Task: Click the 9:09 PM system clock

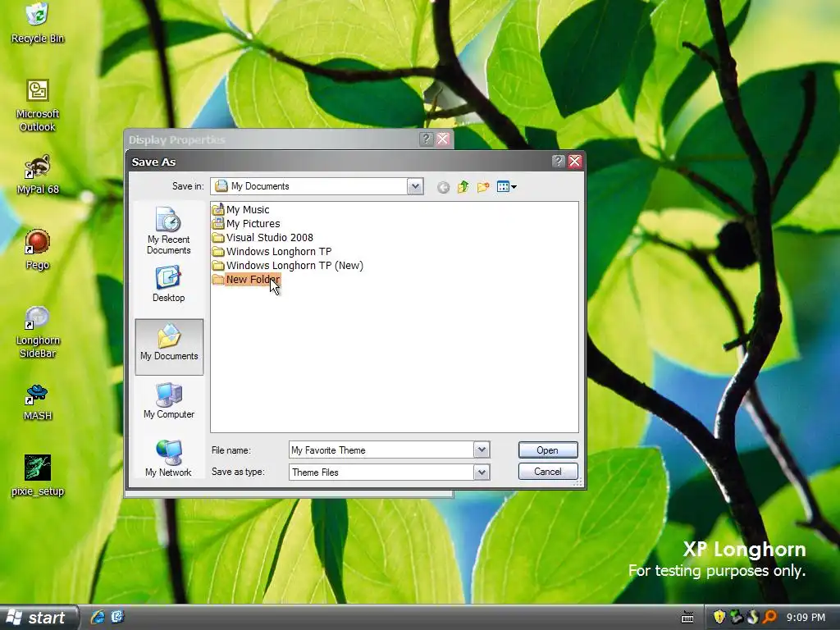Action: 806,617
